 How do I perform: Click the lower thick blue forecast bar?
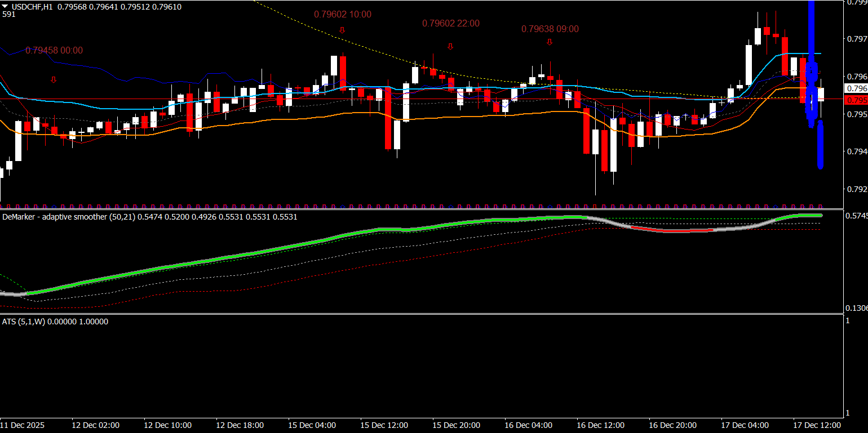pyautogui.click(x=820, y=146)
